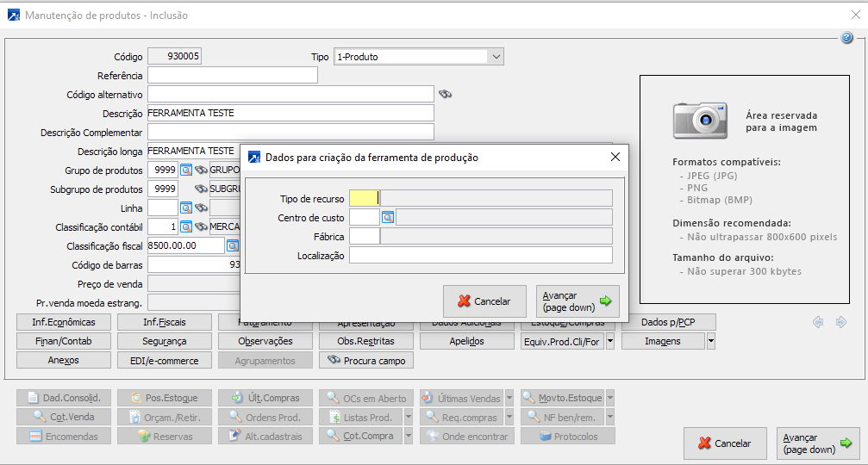Expand Movto.Estoque dropdown arrow

pyautogui.click(x=610, y=398)
